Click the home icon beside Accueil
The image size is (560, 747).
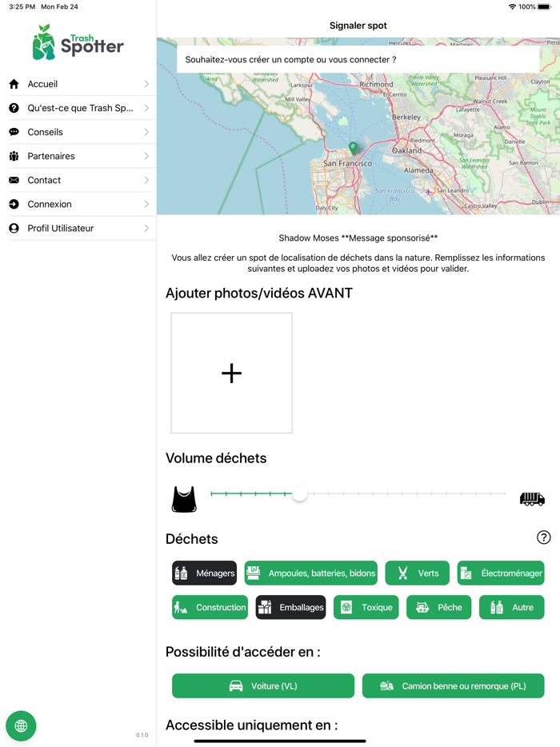pos(14,84)
